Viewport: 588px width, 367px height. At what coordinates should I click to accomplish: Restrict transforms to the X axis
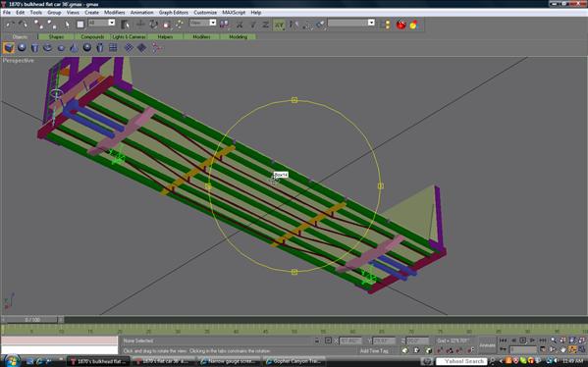240,25
